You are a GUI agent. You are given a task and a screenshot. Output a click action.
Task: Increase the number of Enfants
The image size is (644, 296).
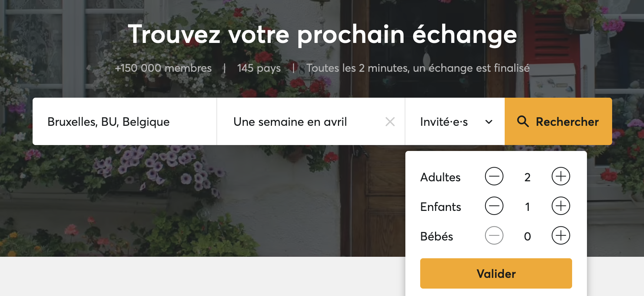point(561,206)
